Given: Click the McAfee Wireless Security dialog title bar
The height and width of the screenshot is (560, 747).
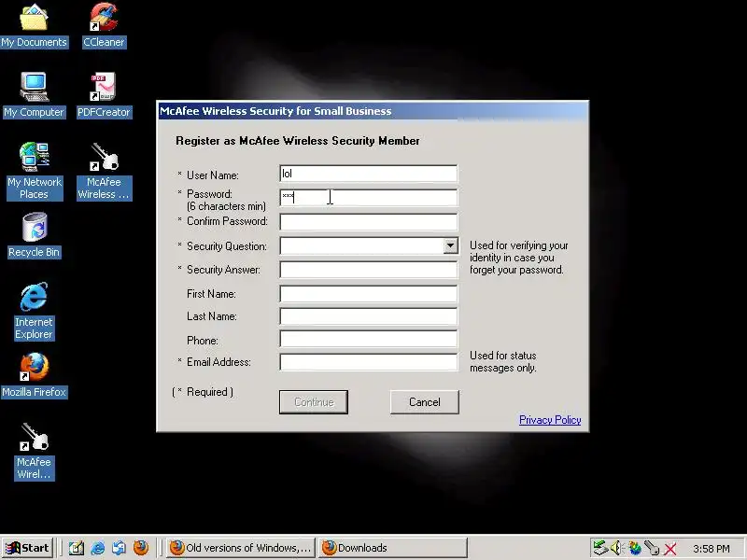Looking at the screenshot, I should [373, 111].
